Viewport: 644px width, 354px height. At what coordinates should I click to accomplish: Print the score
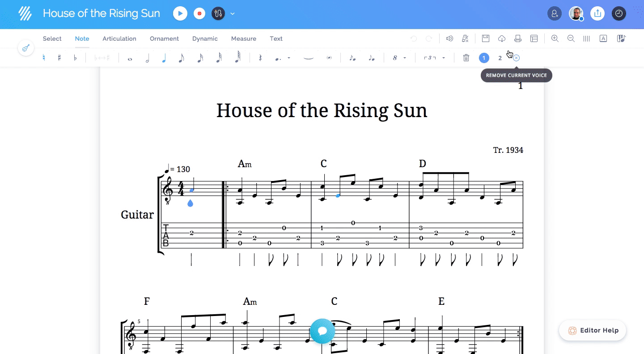(x=518, y=38)
